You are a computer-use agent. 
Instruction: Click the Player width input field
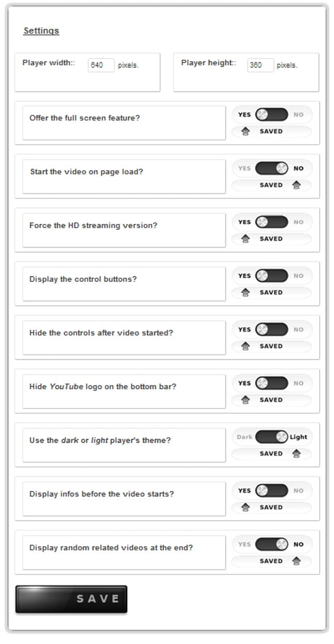click(x=101, y=65)
